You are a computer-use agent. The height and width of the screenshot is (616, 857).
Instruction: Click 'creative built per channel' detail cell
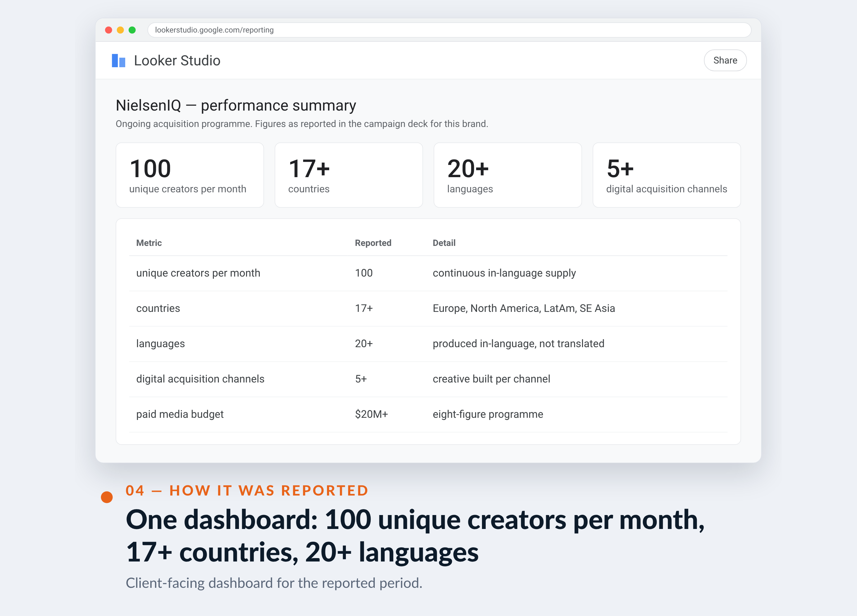[x=491, y=379]
